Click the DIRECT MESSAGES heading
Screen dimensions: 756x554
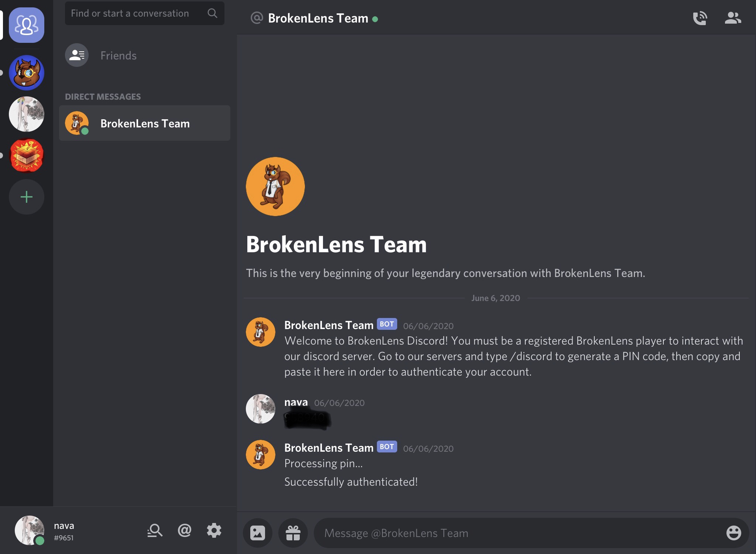pos(103,97)
